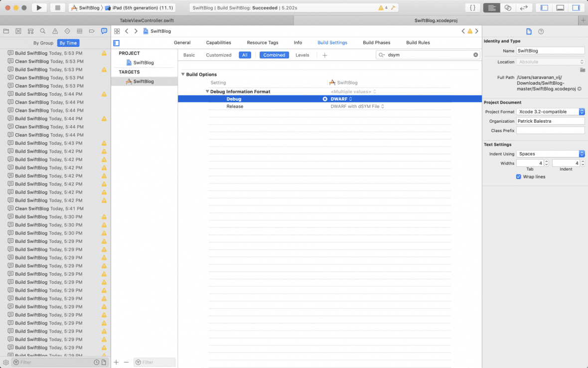
Task: Open the TableViewController.swift tab
Action: point(147,20)
